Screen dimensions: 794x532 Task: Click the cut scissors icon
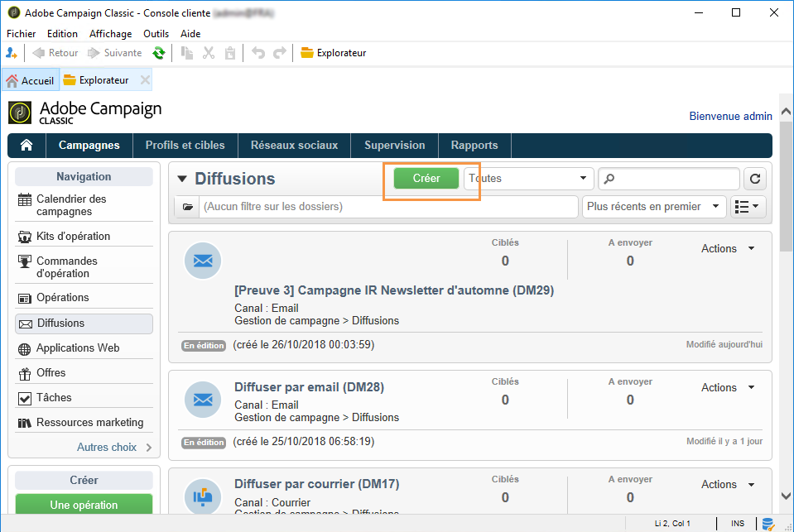point(209,53)
